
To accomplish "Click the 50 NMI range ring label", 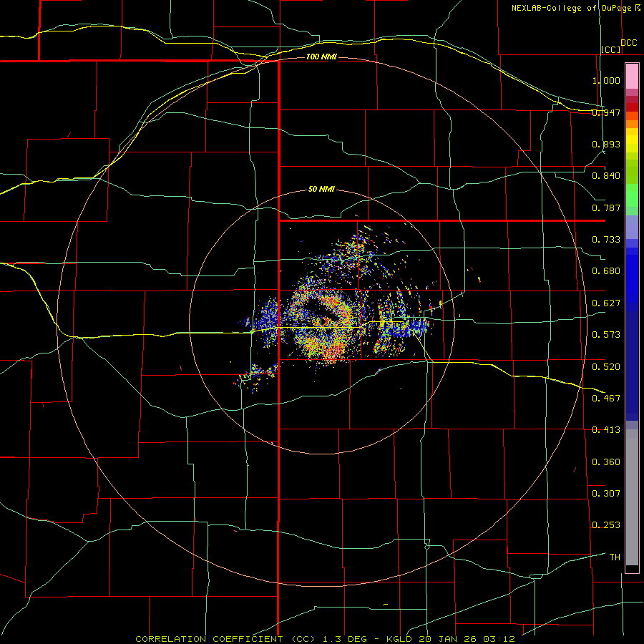I will coord(321,189).
